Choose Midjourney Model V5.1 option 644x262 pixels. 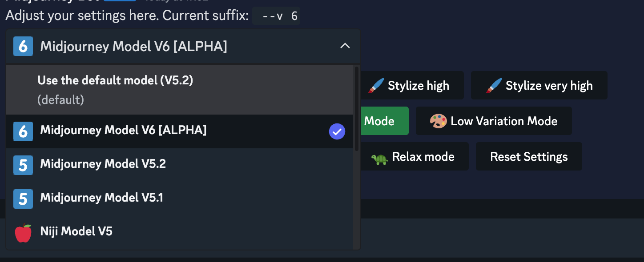click(180, 199)
